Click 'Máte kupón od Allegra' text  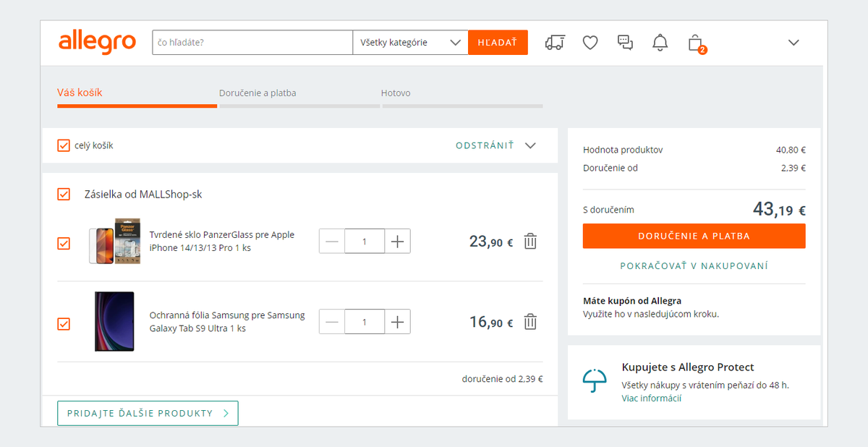coord(632,301)
